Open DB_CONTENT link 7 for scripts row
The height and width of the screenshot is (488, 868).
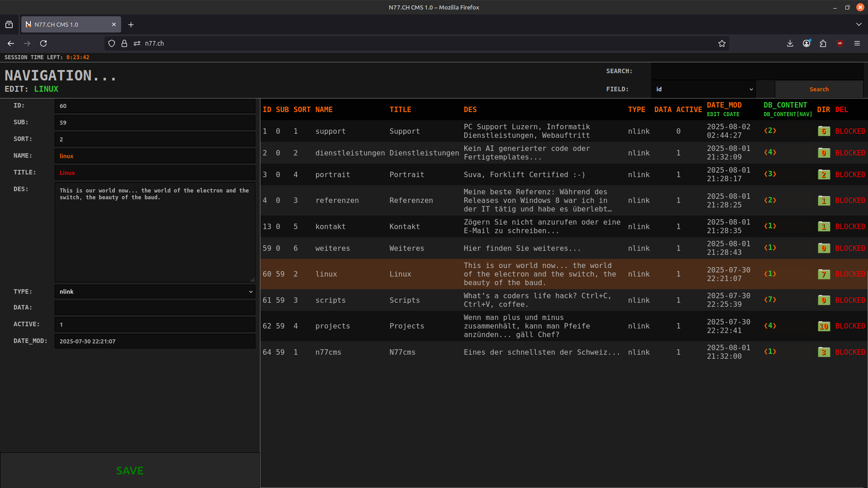[770, 300]
